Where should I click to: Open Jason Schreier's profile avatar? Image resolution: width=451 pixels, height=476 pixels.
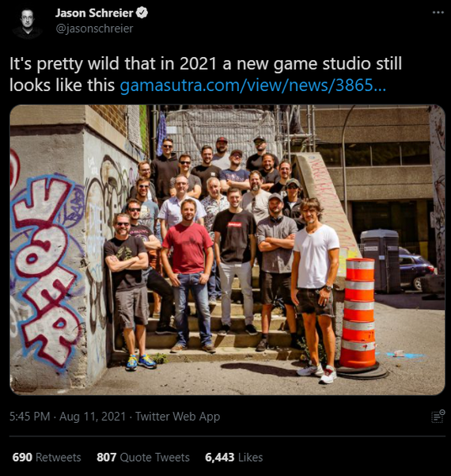[x=28, y=23]
